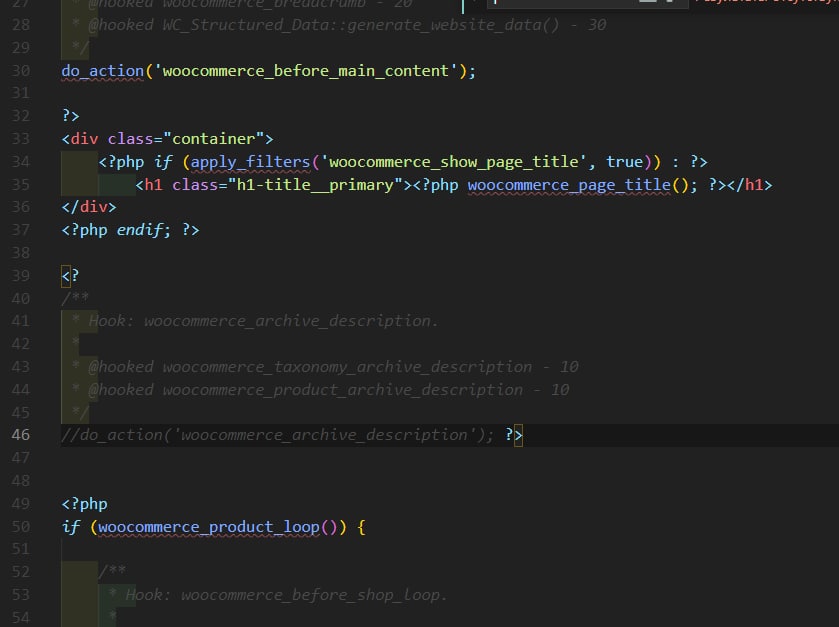839x627 pixels.
Task: Click line number 35 in the gutter
Action: pyautogui.click(x=21, y=185)
